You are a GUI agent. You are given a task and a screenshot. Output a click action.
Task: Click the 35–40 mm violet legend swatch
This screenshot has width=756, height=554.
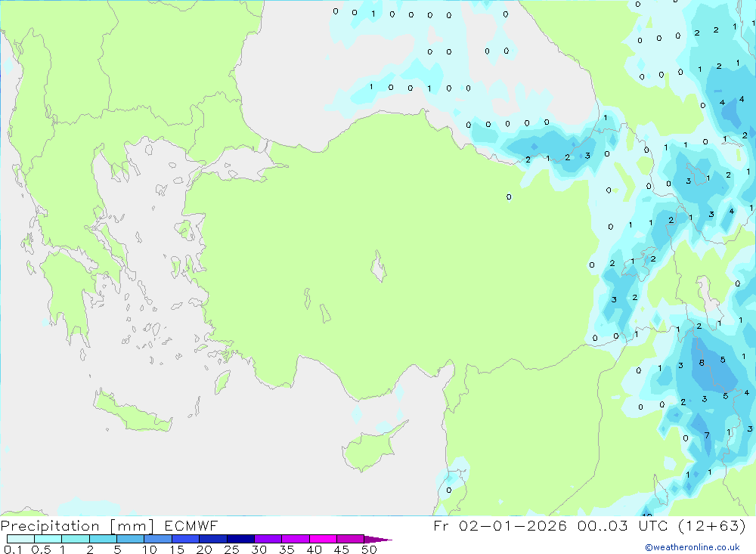pyautogui.click(x=296, y=539)
